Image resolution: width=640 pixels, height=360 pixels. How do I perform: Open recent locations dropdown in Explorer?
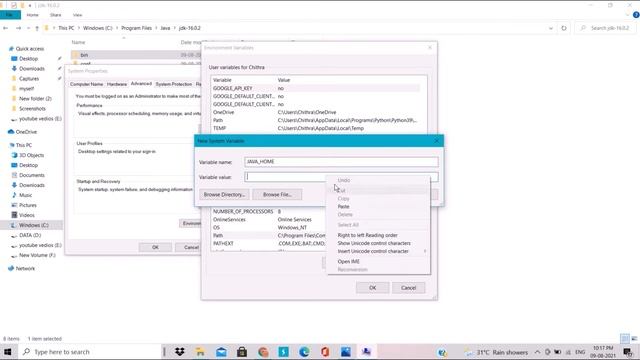pyautogui.click(x=28, y=28)
